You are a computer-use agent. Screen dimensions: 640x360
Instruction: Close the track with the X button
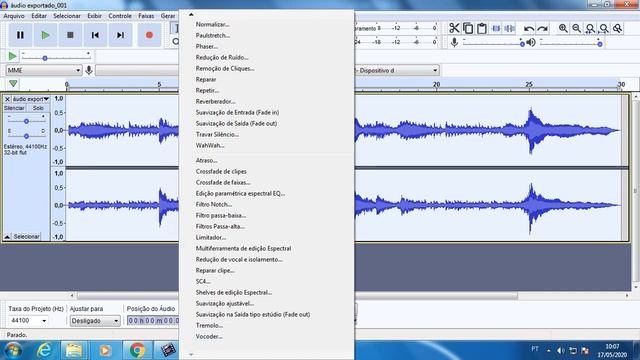[7, 99]
